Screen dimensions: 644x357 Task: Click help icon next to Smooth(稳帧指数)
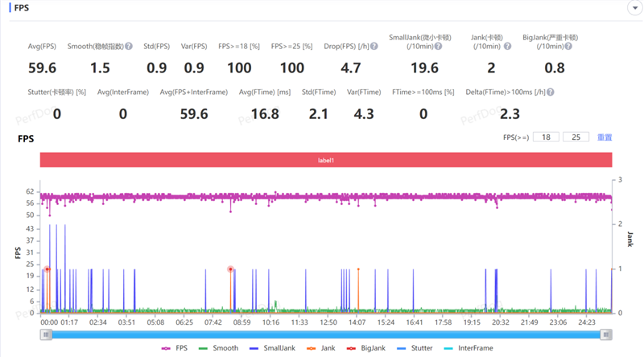click(x=129, y=47)
